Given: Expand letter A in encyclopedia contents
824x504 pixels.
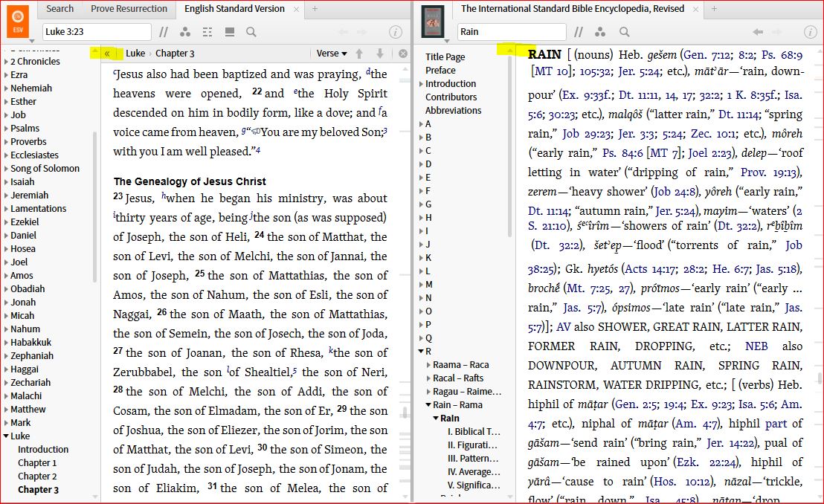Looking at the screenshot, I should point(421,124).
